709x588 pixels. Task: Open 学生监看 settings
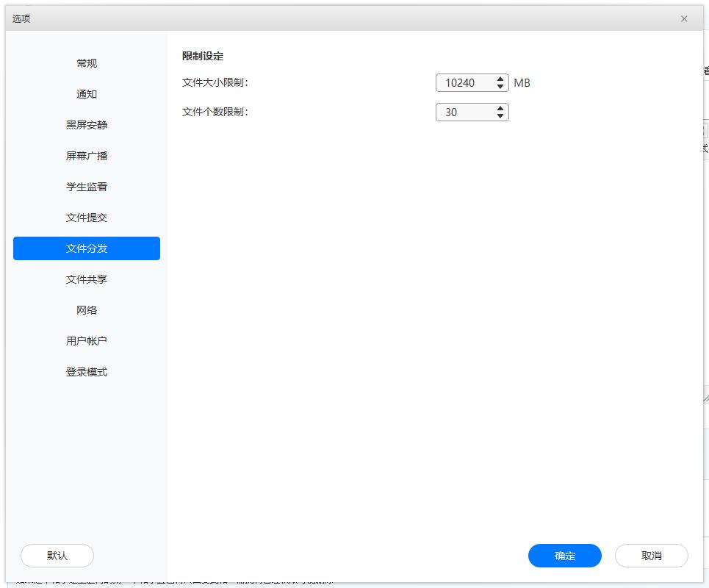(x=86, y=187)
